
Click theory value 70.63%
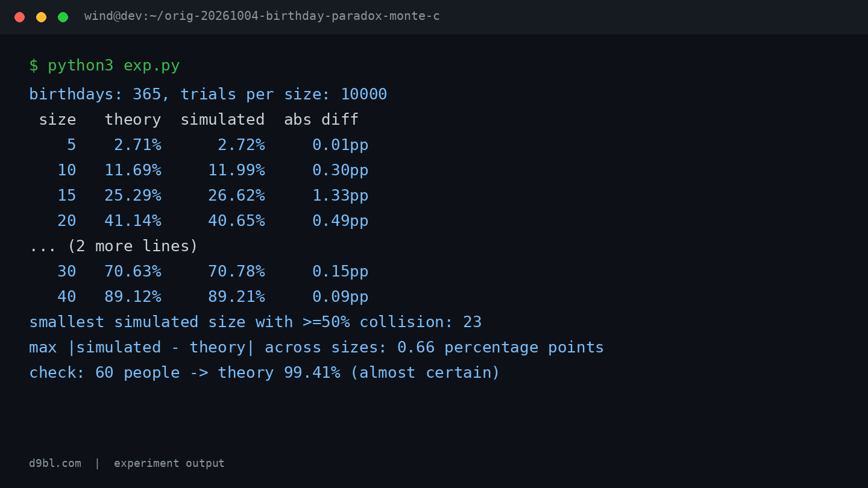pos(133,272)
